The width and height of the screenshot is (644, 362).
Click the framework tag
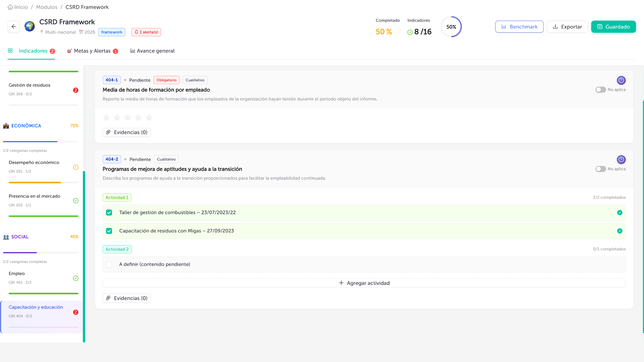(x=112, y=32)
